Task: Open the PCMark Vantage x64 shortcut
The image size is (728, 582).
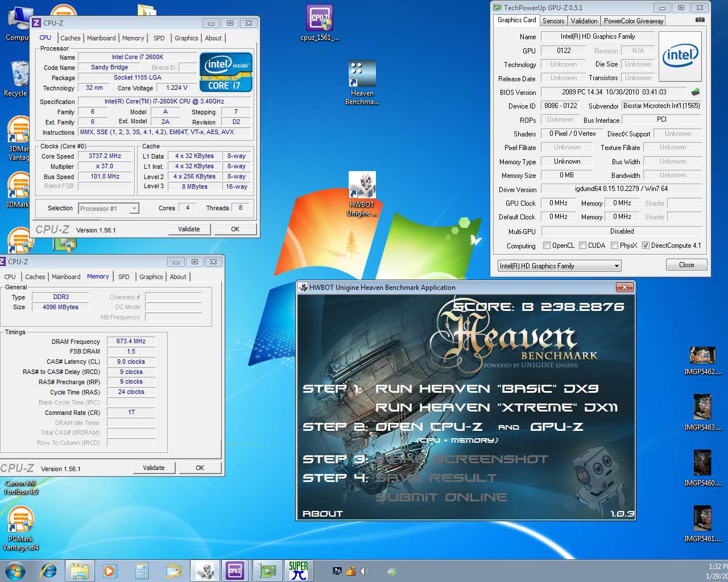Action: point(20,529)
